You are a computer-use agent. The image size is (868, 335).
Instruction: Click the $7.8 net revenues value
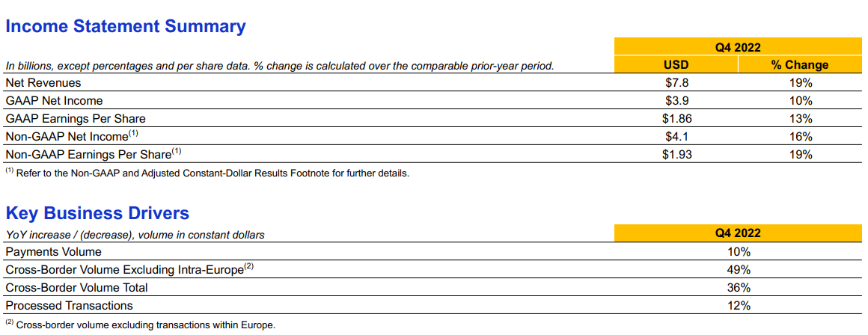tap(676, 83)
